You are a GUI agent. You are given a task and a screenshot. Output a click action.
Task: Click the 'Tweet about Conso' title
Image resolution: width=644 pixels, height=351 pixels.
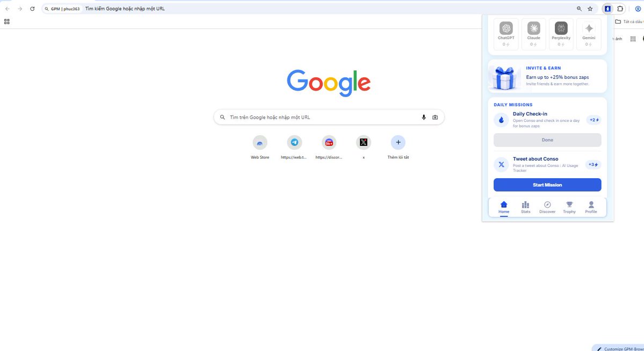click(x=535, y=159)
